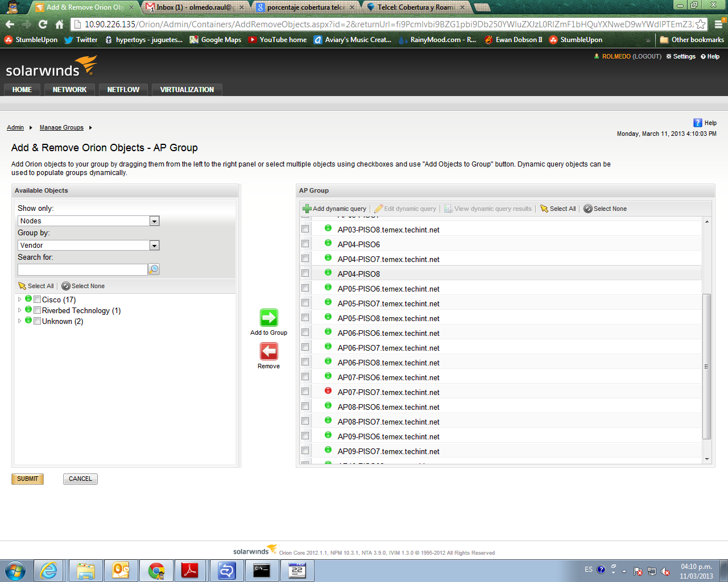The image size is (728, 582).
Task: Open Chrome from taskbar
Action: coord(156,571)
